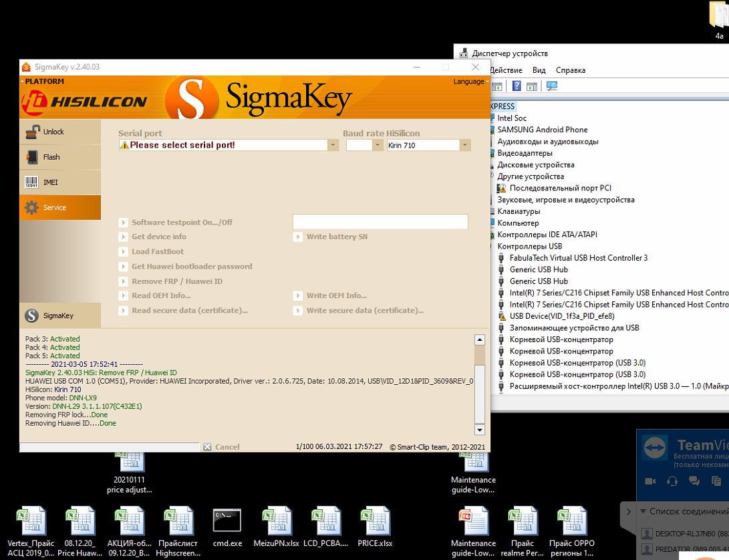Screen dimensions: 729x560
Task: Select Видеоадаптеры category in Device Manager
Action: point(525,153)
